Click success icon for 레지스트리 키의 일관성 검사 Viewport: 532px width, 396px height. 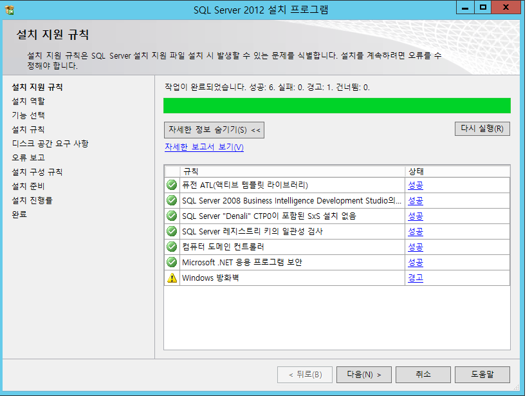tap(172, 232)
